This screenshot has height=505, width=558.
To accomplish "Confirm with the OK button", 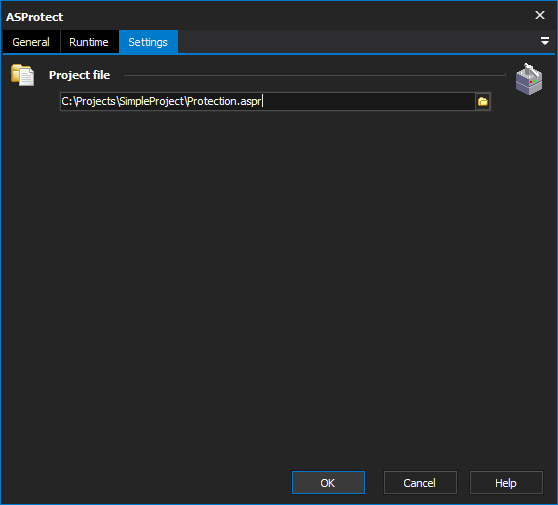I will tap(328, 483).
